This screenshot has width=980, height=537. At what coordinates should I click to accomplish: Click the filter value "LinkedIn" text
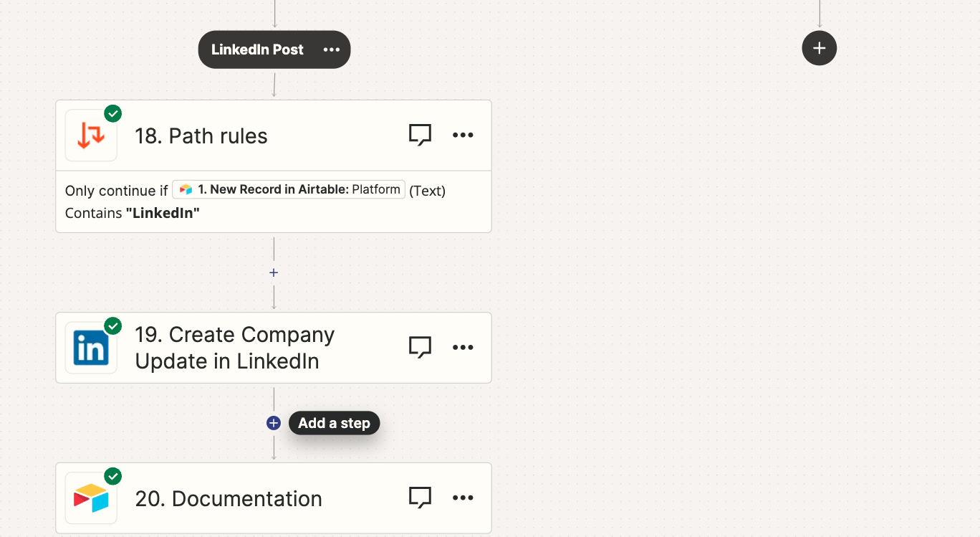pos(163,213)
